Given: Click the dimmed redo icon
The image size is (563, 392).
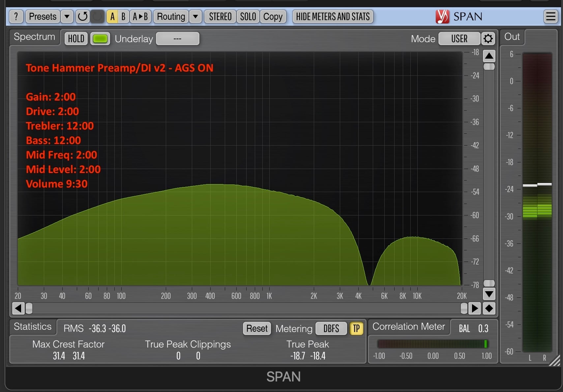Looking at the screenshot, I should point(97,16).
